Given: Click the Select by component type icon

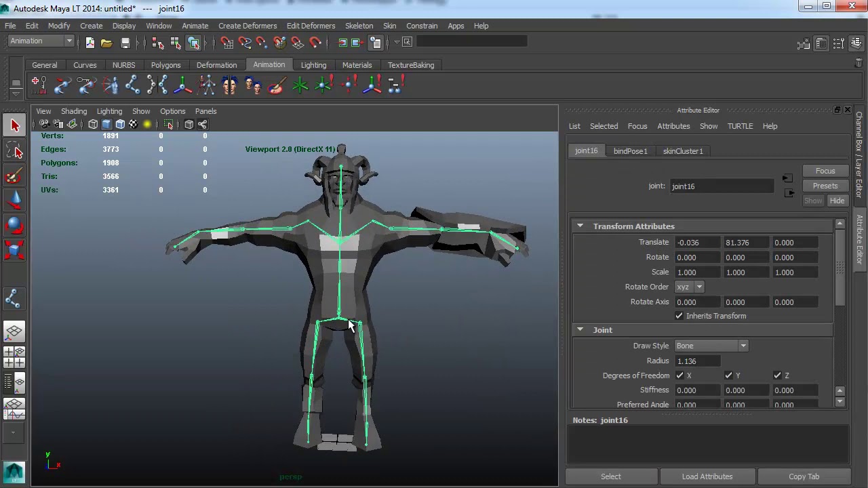Looking at the screenshot, I should tap(193, 42).
